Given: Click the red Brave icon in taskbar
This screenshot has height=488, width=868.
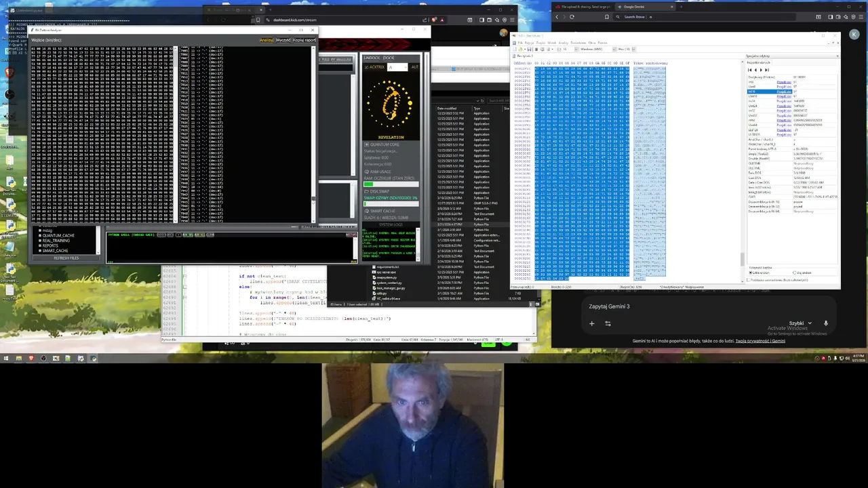Looking at the screenshot, I should point(31,358).
